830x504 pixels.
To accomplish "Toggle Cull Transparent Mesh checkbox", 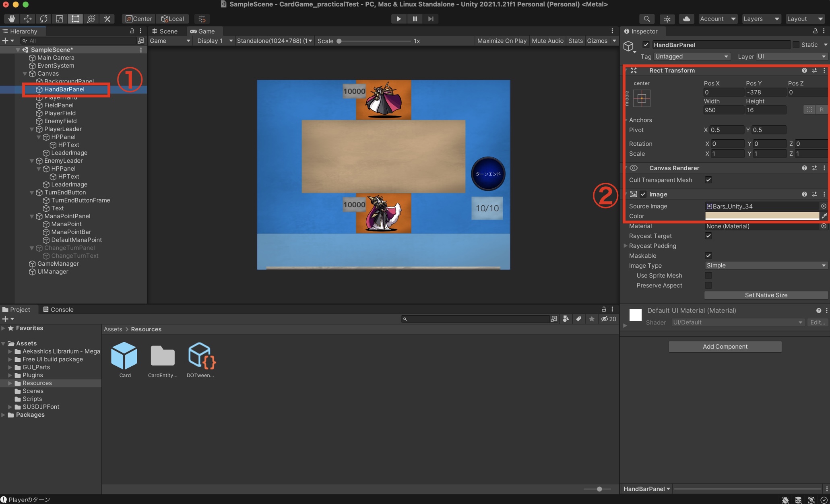I will [708, 180].
